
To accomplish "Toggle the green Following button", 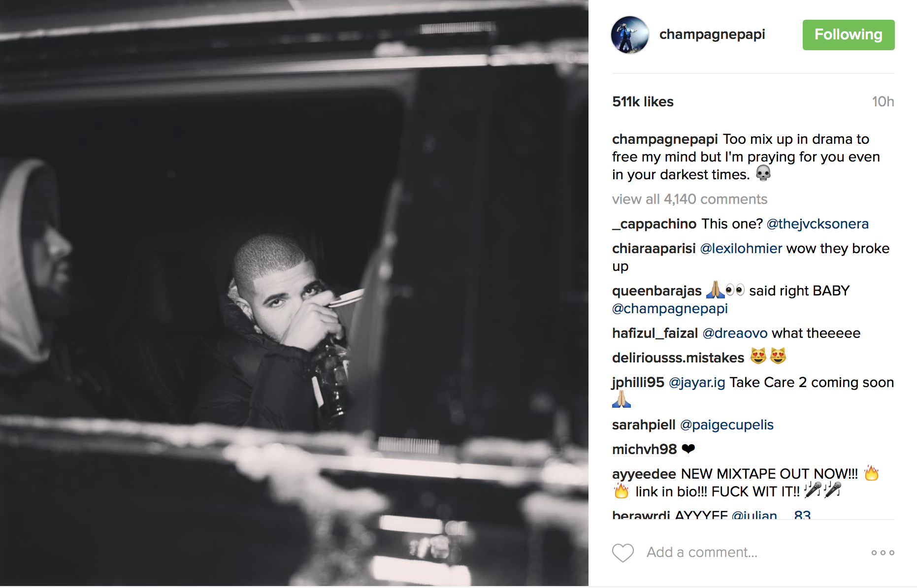I will (x=848, y=35).
